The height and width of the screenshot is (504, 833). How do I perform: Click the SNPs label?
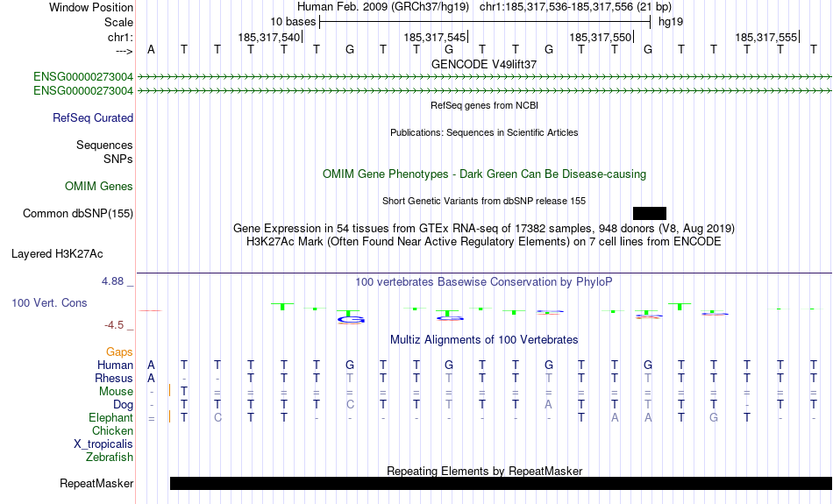(118, 159)
